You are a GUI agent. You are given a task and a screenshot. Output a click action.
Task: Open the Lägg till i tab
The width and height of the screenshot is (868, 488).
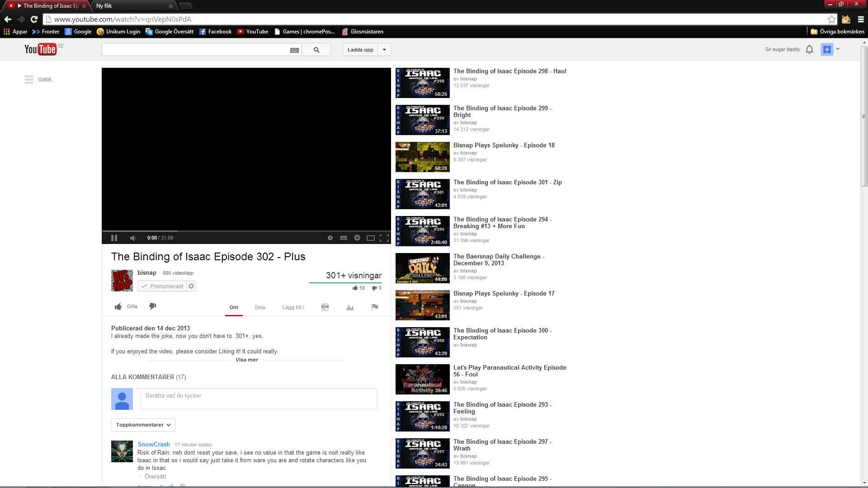pyautogui.click(x=293, y=307)
